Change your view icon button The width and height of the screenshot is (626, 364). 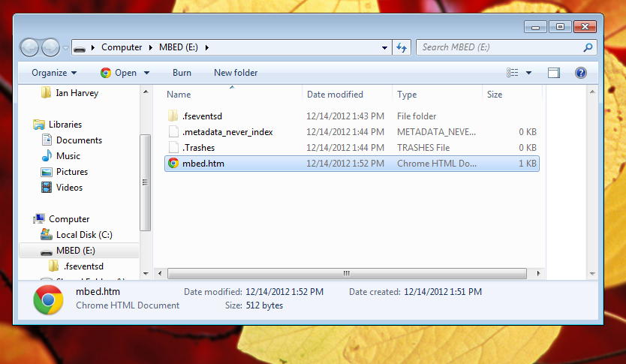pos(512,73)
